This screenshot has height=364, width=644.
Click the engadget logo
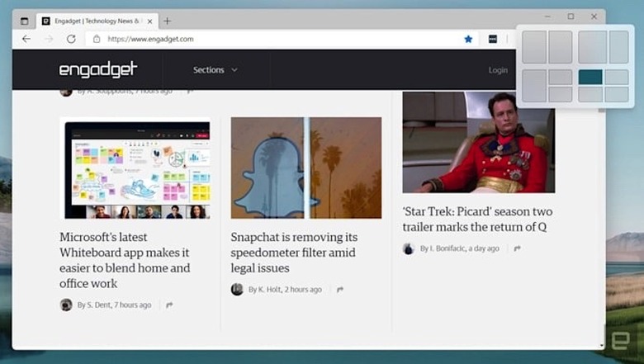click(x=97, y=70)
